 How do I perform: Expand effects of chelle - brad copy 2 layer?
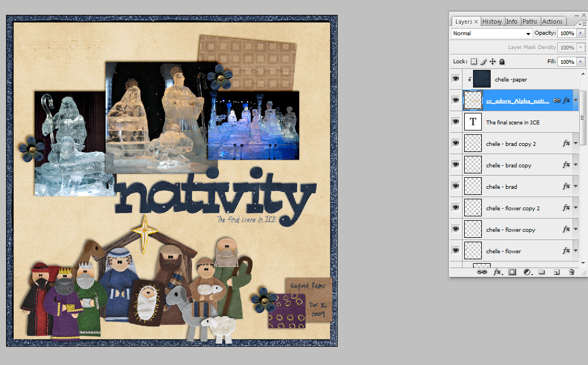576,143
